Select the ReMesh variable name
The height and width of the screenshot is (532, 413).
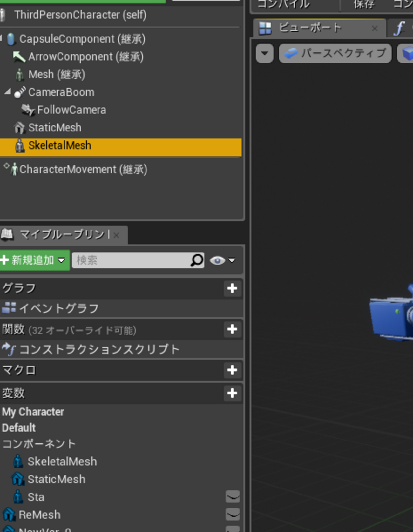(x=39, y=515)
